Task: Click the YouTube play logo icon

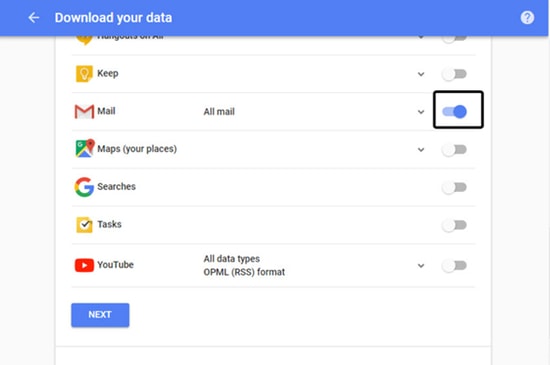Action: click(x=84, y=265)
